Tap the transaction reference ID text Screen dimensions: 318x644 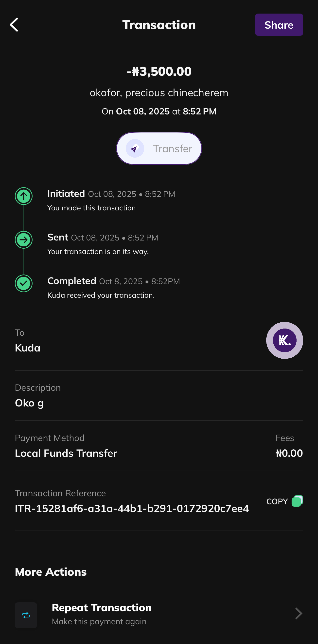(132, 509)
